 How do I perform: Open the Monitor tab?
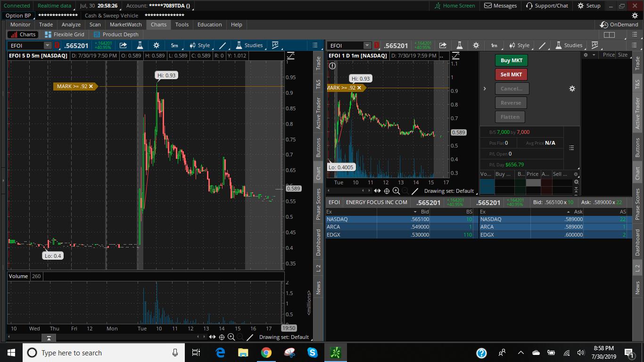pyautogui.click(x=20, y=25)
